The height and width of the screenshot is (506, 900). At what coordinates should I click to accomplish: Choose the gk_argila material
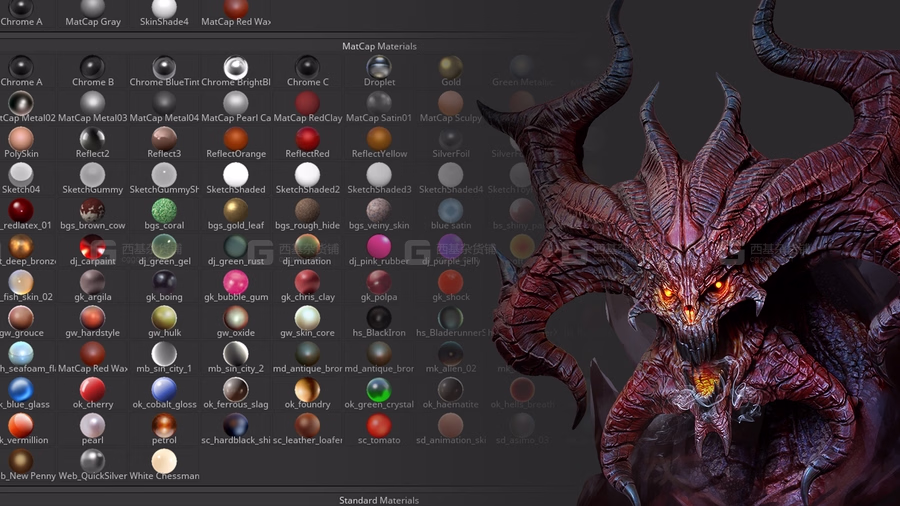point(92,286)
